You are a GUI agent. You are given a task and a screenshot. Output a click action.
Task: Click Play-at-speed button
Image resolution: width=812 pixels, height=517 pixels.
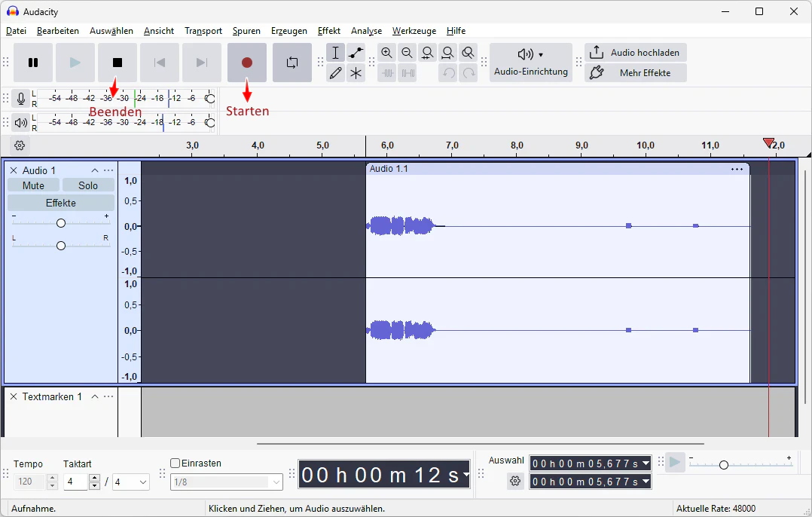(675, 462)
